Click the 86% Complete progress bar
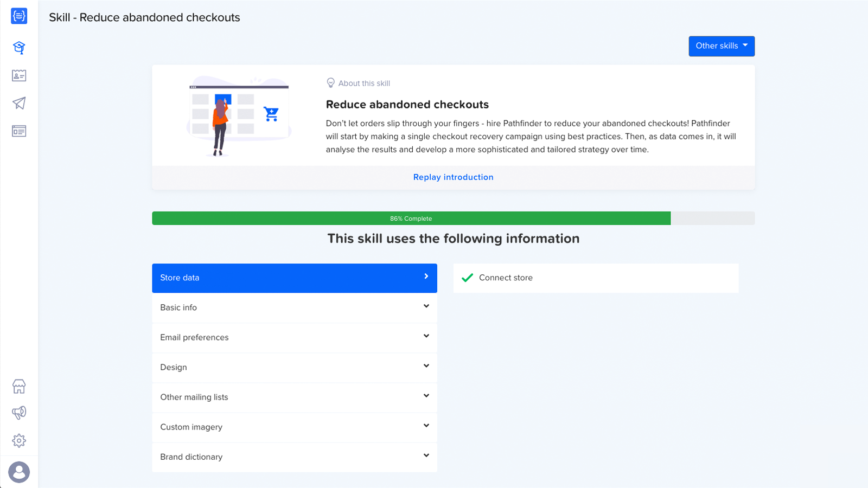This screenshot has height=488, width=868. coord(453,218)
